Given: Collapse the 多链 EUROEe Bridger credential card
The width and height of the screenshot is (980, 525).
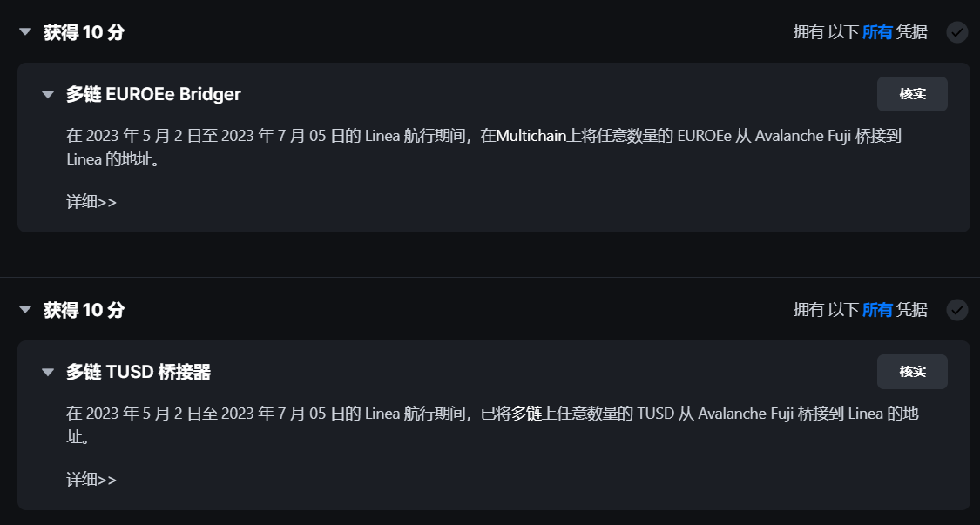Looking at the screenshot, I should click(48, 94).
